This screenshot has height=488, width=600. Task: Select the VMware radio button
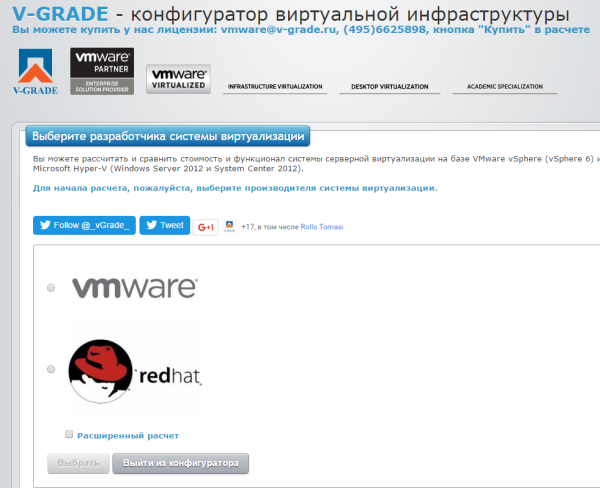[51, 288]
